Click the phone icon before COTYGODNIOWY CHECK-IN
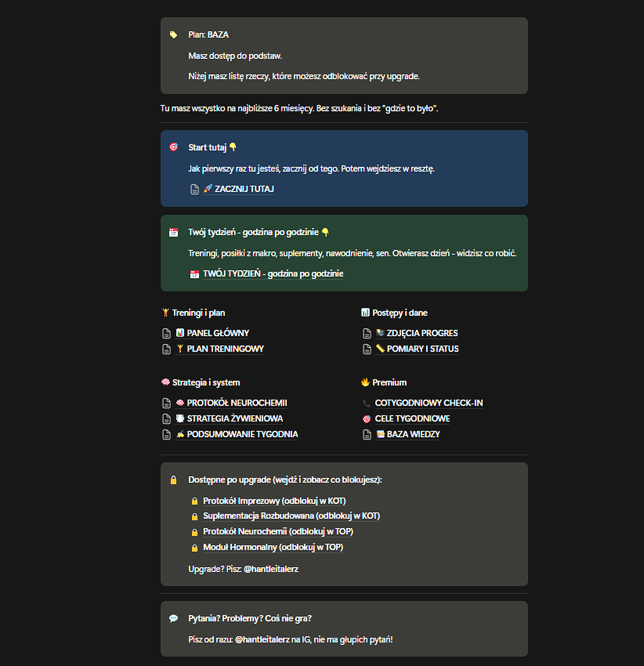This screenshot has width=644, height=666. pos(366,403)
